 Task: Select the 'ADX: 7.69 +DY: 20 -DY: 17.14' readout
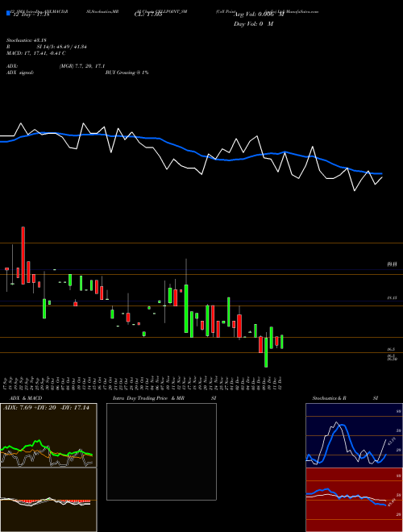click(x=46, y=408)
